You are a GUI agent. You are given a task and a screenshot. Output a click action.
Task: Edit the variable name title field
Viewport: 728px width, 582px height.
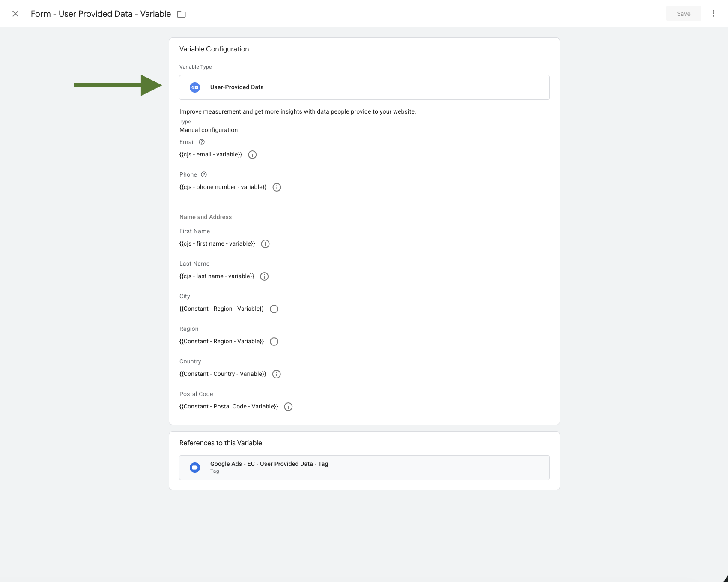(101, 14)
